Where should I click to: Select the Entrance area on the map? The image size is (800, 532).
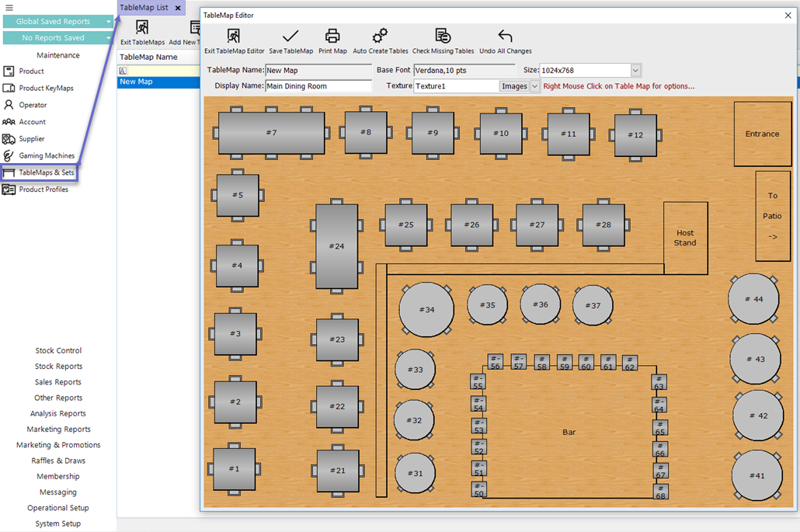[762, 134]
